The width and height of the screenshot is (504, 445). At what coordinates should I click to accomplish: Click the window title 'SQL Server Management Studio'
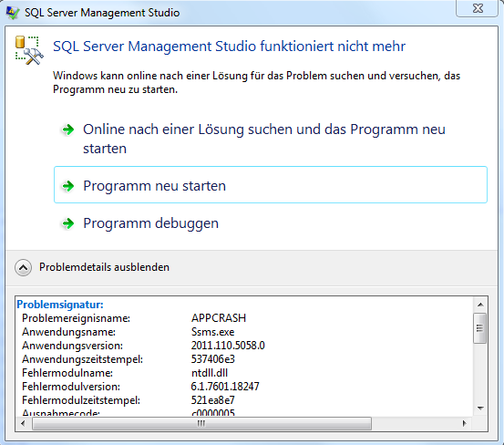coord(102,13)
